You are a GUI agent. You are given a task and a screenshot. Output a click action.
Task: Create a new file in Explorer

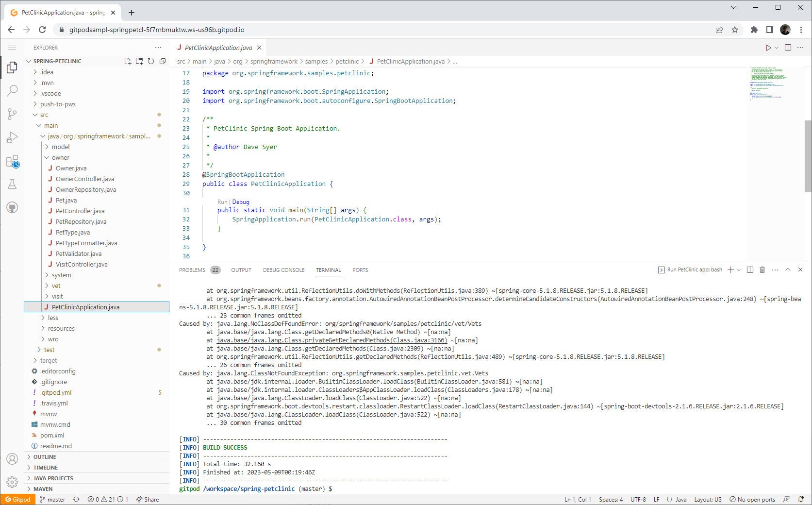pyautogui.click(x=128, y=61)
